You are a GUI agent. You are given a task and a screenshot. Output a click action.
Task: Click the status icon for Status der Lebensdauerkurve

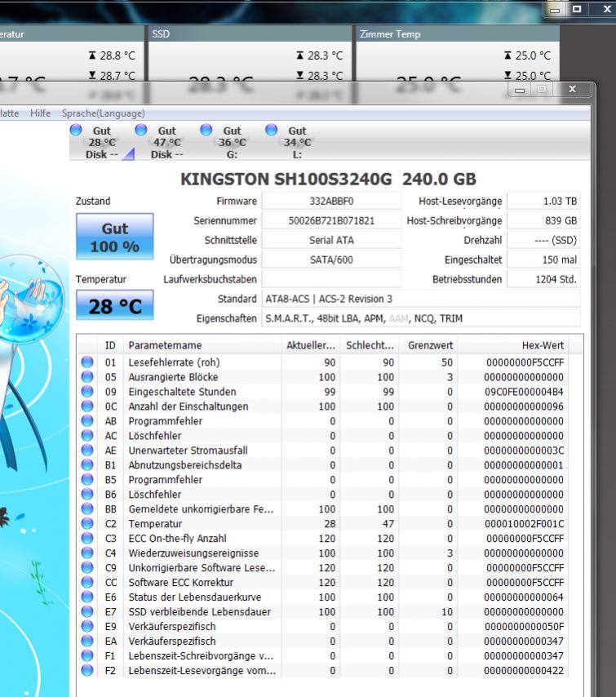tap(87, 597)
